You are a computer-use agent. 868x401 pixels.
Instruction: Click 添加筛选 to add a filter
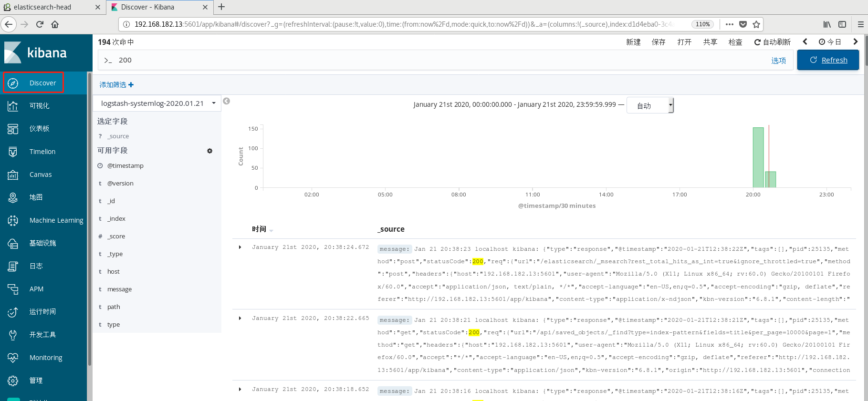coord(116,85)
